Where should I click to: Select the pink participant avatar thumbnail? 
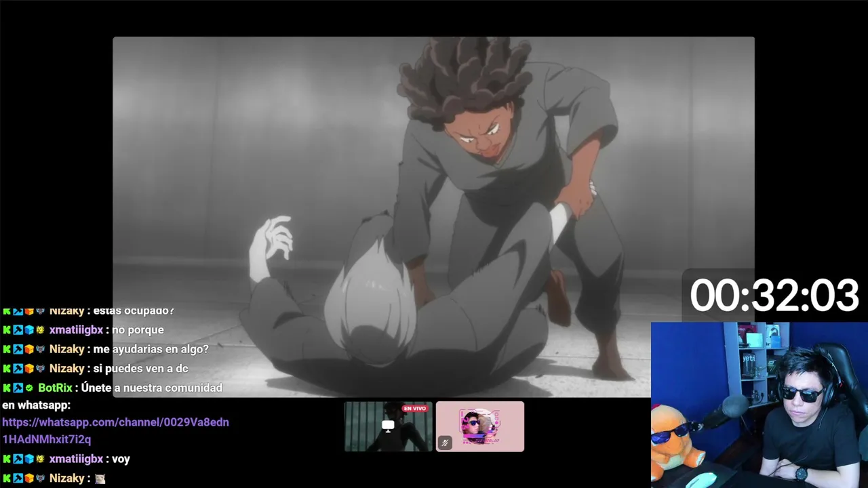480,426
